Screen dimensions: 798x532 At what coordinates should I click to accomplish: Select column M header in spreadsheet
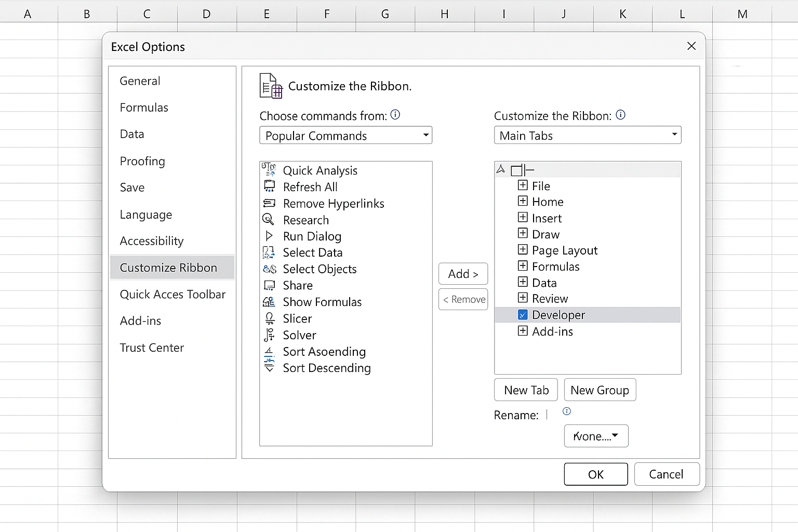pos(742,14)
